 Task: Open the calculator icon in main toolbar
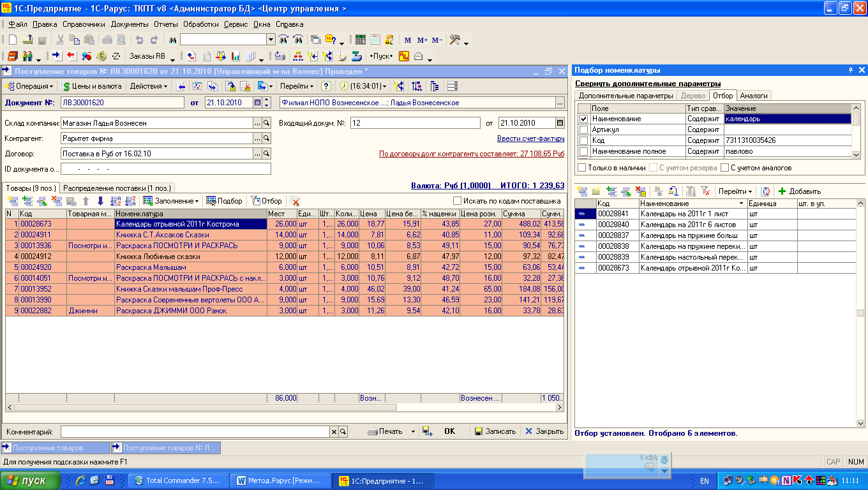pyautogui.click(x=361, y=40)
